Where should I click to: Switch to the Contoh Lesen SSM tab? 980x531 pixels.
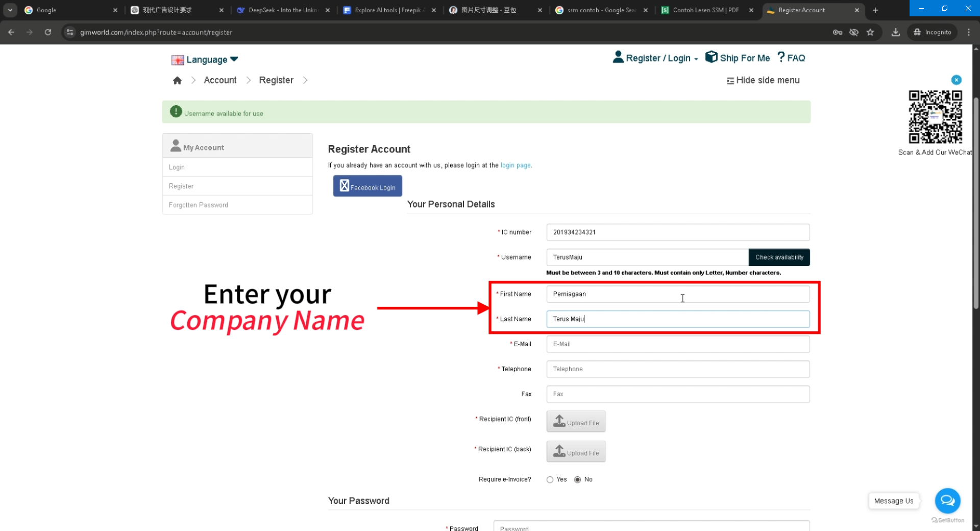coord(705,10)
